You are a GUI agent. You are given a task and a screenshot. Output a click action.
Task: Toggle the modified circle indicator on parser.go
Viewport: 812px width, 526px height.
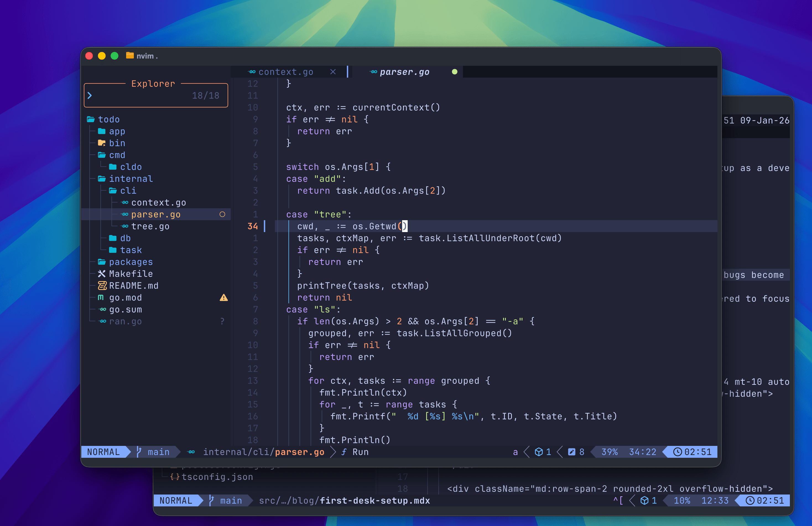coord(223,214)
